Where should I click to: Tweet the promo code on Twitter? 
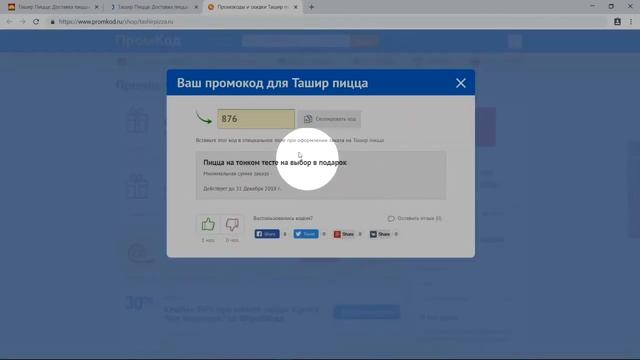306,234
